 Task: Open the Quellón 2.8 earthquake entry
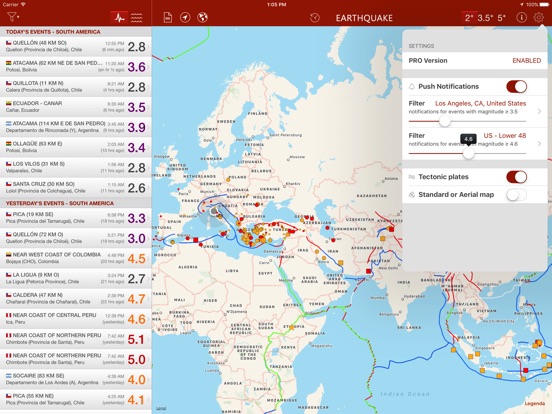[x=76, y=46]
